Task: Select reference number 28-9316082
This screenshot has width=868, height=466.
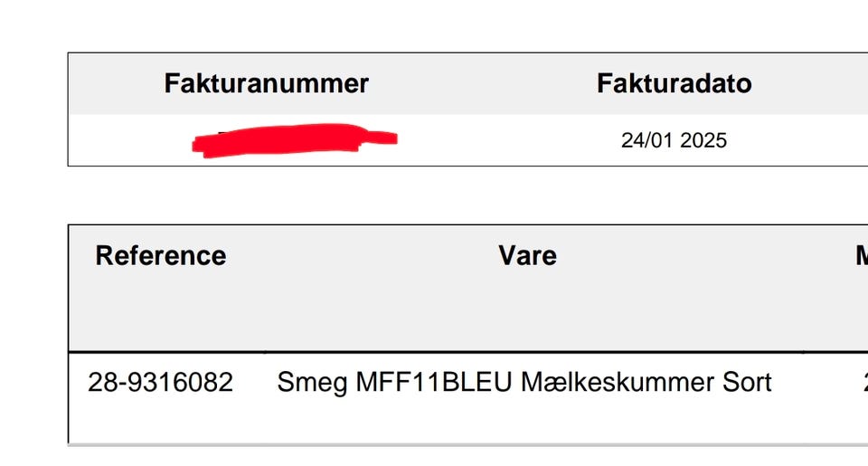Action: (x=160, y=382)
